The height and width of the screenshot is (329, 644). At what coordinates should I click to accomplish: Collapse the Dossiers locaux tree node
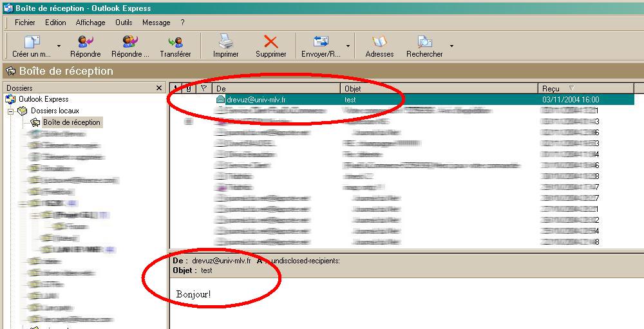[x=10, y=111]
